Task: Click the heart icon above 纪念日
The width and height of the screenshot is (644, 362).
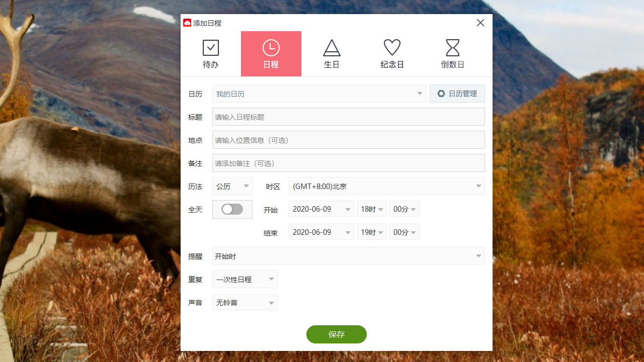Action: [x=392, y=47]
